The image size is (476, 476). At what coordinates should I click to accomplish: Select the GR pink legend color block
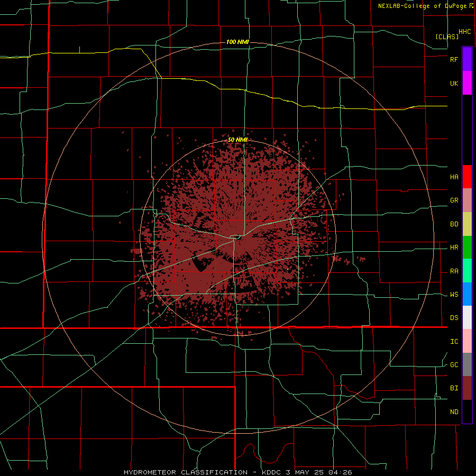click(467, 200)
